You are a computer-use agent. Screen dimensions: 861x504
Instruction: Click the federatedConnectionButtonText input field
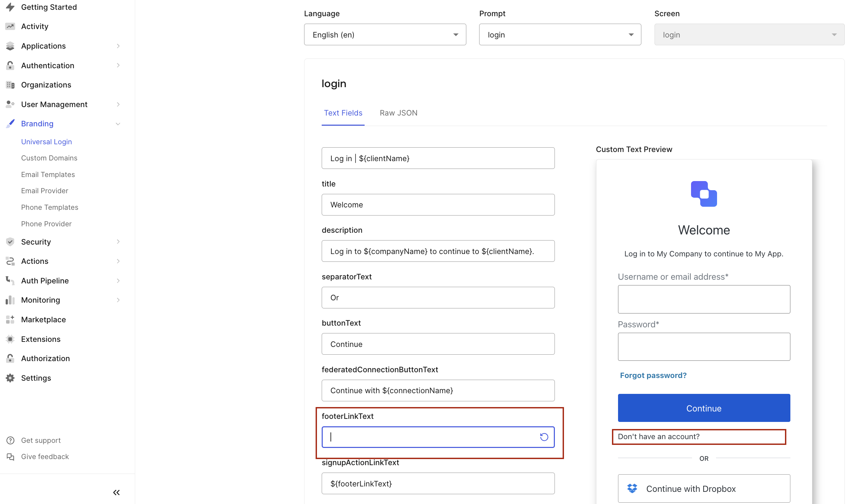pos(438,390)
